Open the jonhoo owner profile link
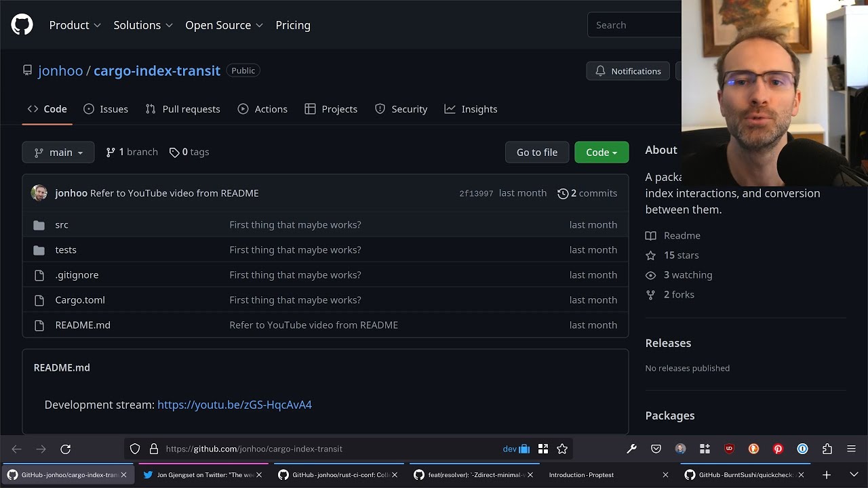868x488 pixels. click(60, 70)
